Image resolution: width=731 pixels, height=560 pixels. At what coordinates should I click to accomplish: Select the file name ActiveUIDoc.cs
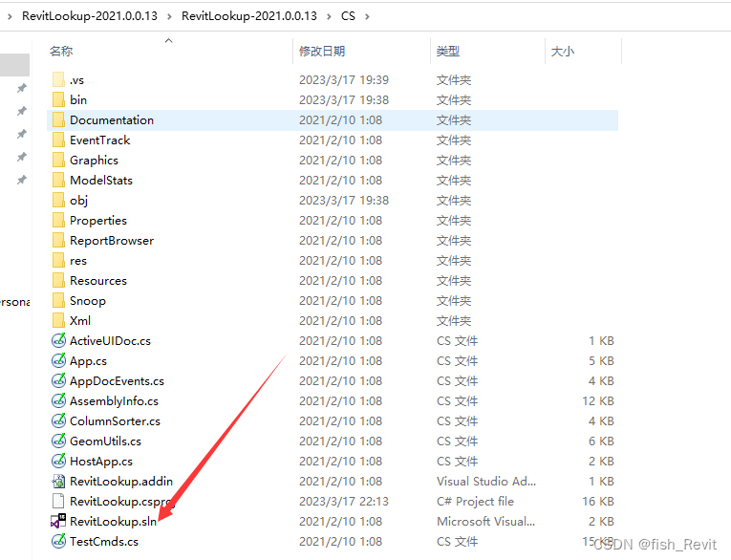click(x=111, y=341)
